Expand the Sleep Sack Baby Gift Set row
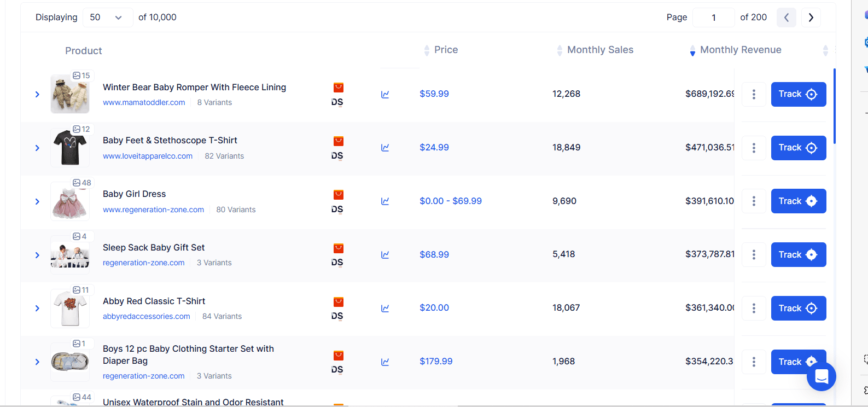The height and width of the screenshot is (407, 868). tap(37, 255)
